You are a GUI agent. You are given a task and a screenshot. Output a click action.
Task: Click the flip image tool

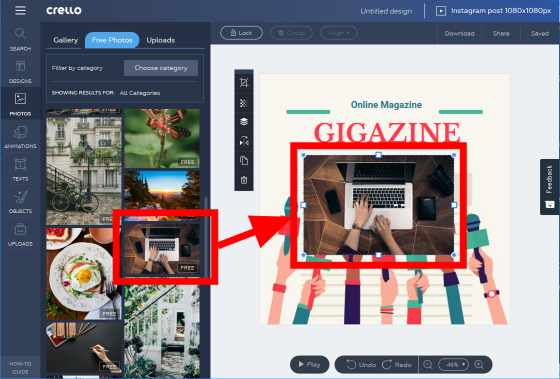244,141
